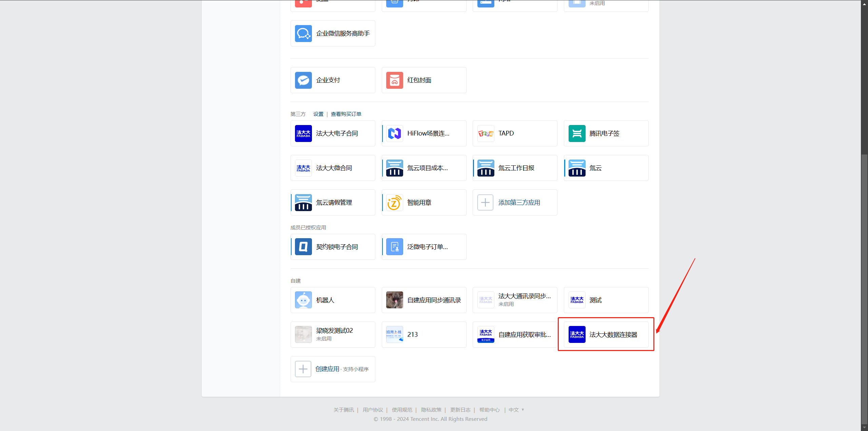This screenshot has width=868, height=431.
Task: Click the 机器人 robot icon
Action: (303, 300)
